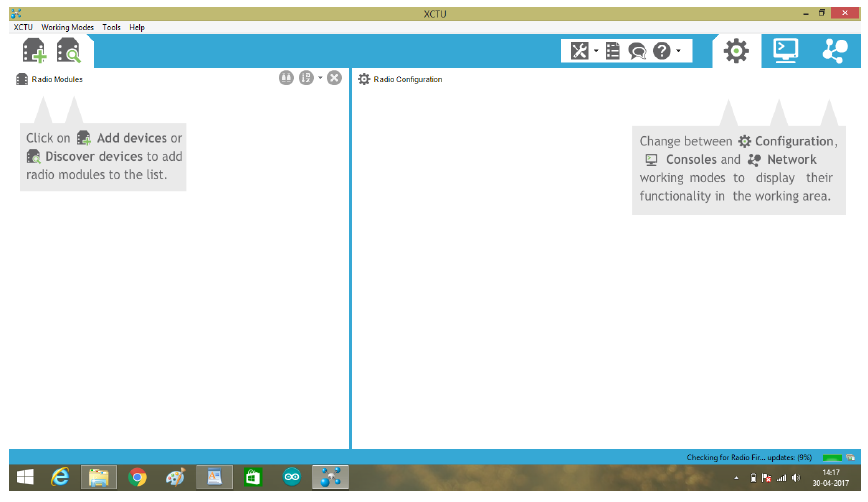The image size is (868, 502).
Task: Open the XCTU menu
Action: [23, 27]
